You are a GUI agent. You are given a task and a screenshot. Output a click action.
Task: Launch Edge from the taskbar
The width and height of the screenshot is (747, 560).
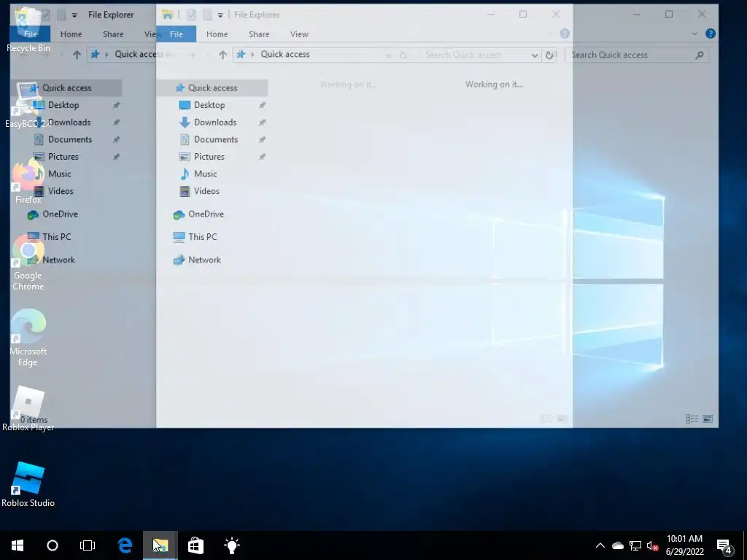point(125,545)
